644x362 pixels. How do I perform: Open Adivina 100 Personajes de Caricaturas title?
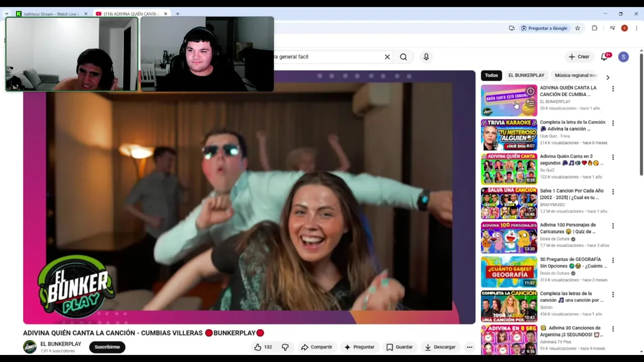tap(568, 228)
